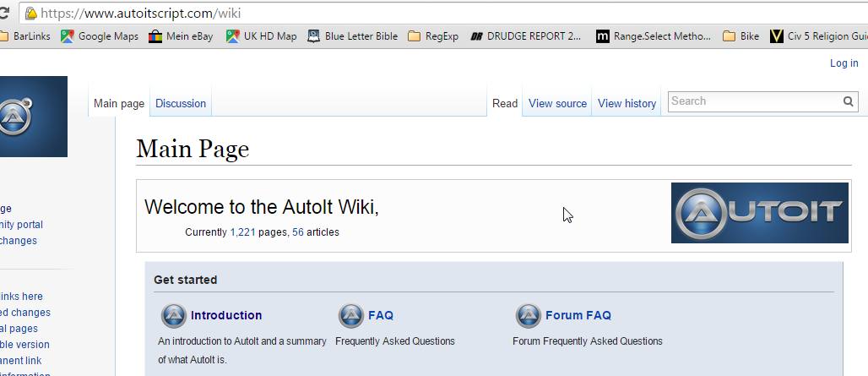This screenshot has height=376, width=868.
Task: Click the AutoIt wiki logo in sidebar
Action: point(33,117)
